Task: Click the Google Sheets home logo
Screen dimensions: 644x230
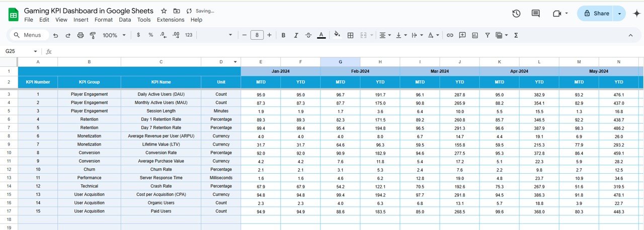Action: [x=14, y=15]
